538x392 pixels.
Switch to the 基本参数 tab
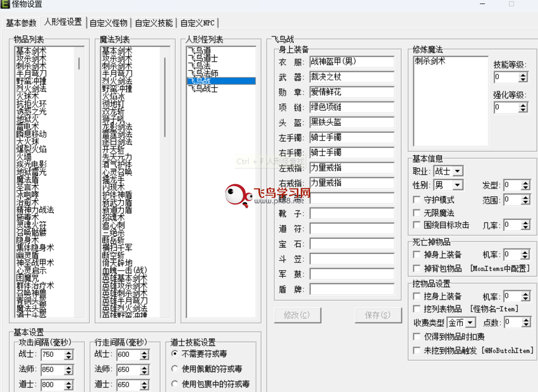tap(21, 23)
